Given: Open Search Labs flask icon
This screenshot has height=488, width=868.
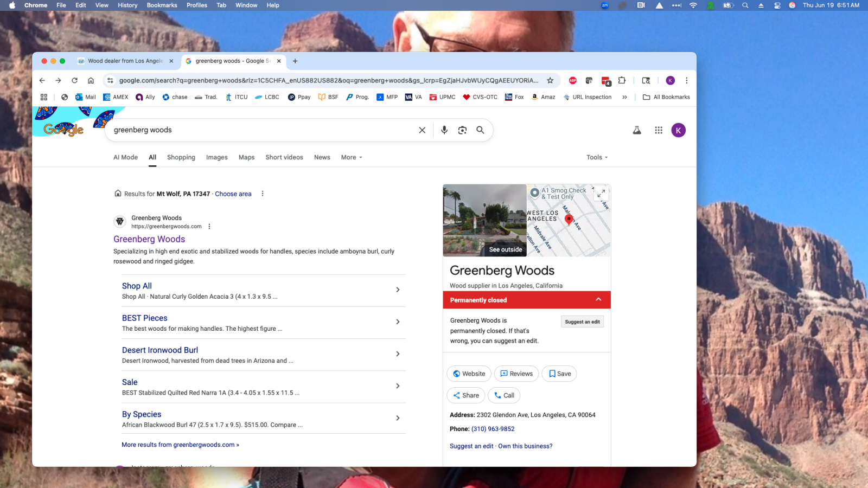Looking at the screenshot, I should pos(637,130).
